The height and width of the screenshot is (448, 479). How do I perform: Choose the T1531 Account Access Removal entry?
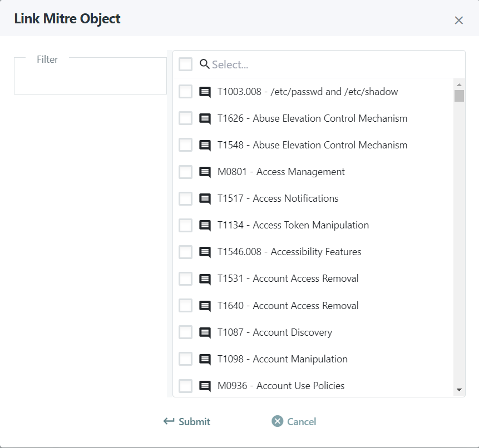click(288, 278)
